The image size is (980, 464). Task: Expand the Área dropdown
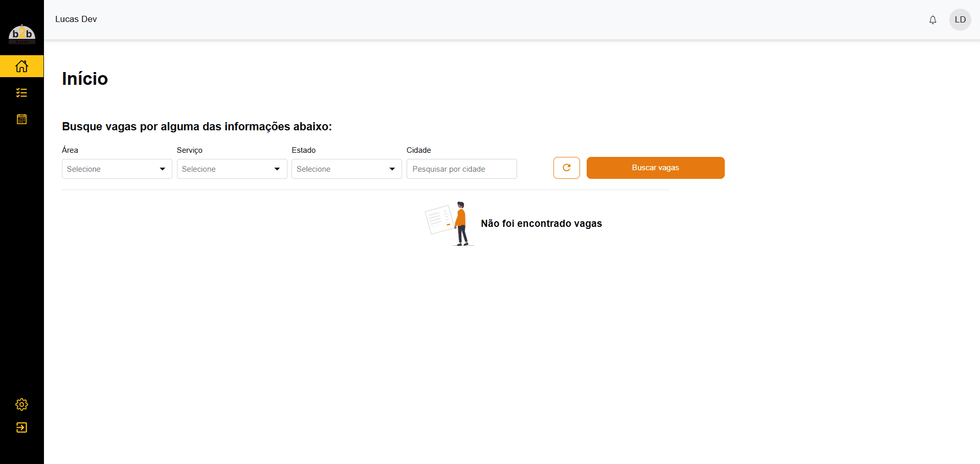pos(117,169)
